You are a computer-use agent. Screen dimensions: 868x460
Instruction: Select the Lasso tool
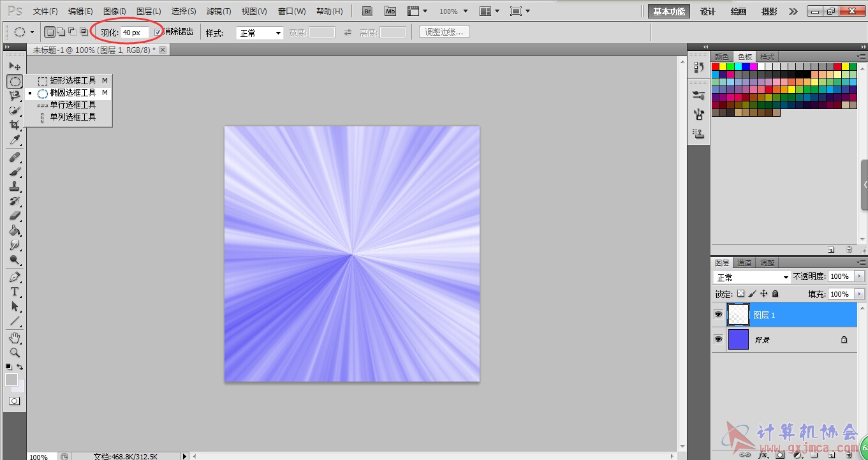(x=15, y=96)
